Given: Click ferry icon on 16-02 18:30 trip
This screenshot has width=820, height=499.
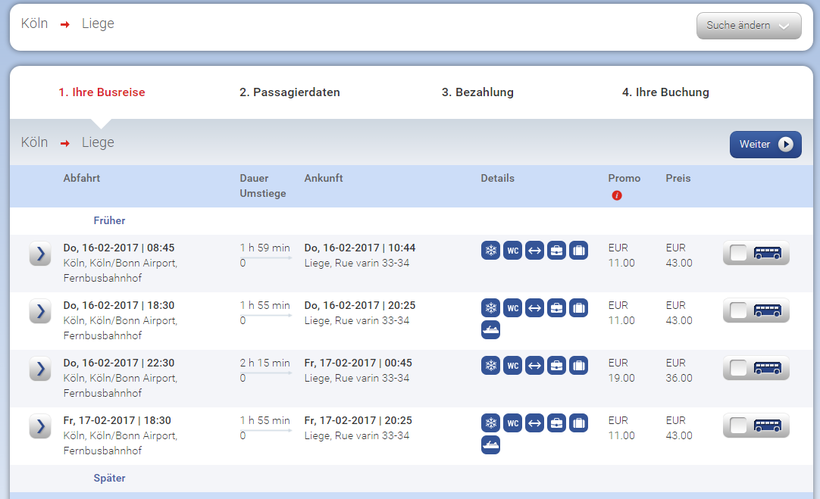Looking at the screenshot, I should coord(491,329).
